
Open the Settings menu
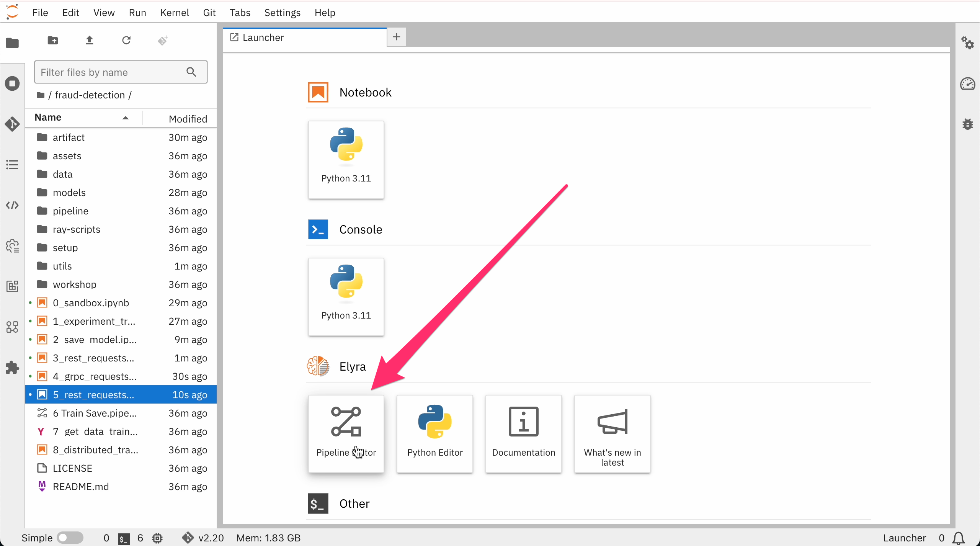pyautogui.click(x=282, y=13)
